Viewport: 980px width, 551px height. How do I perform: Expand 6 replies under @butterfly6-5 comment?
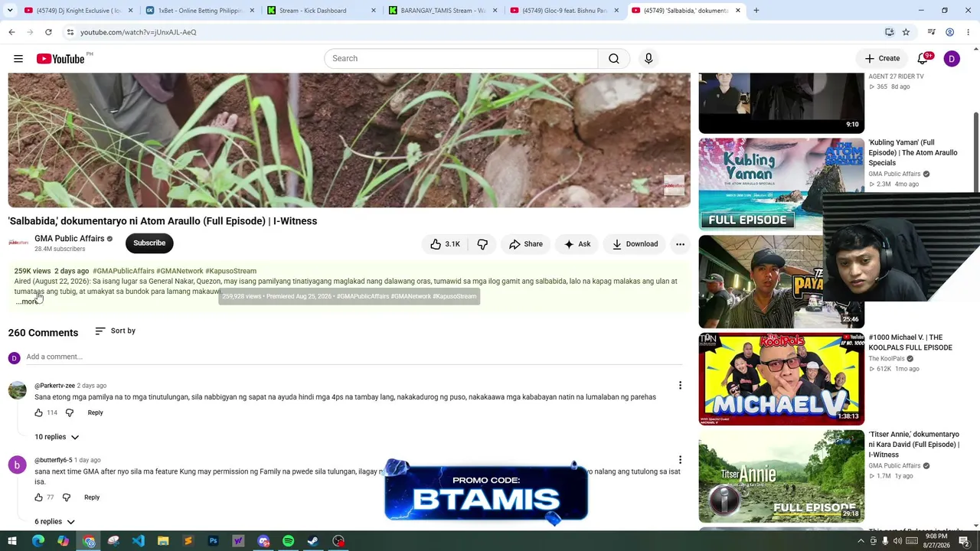click(54, 522)
